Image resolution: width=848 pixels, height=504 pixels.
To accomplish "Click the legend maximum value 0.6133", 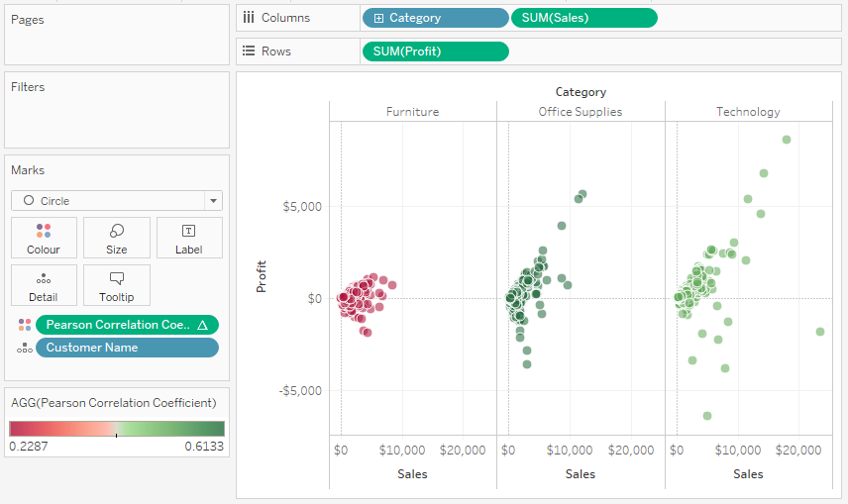I will coord(204,447).
